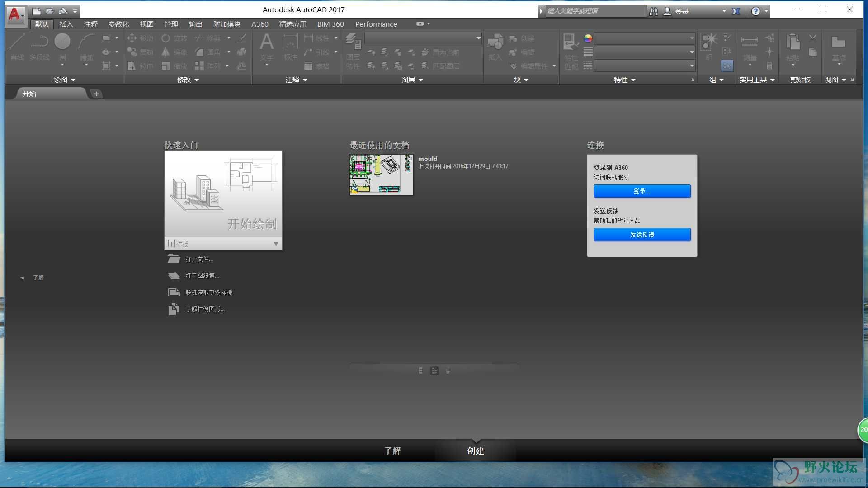Click the binoculars search icon
The image size is (868, 488).
(x=654, y=11)
